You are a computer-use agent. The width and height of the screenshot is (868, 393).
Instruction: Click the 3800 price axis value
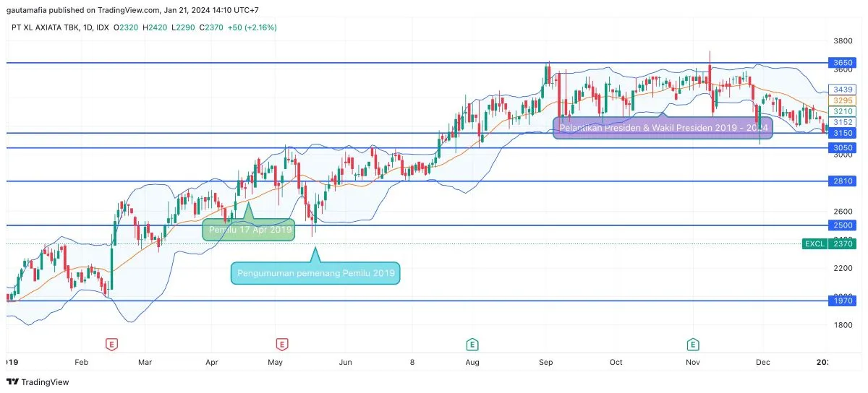(x=843, y=42)
